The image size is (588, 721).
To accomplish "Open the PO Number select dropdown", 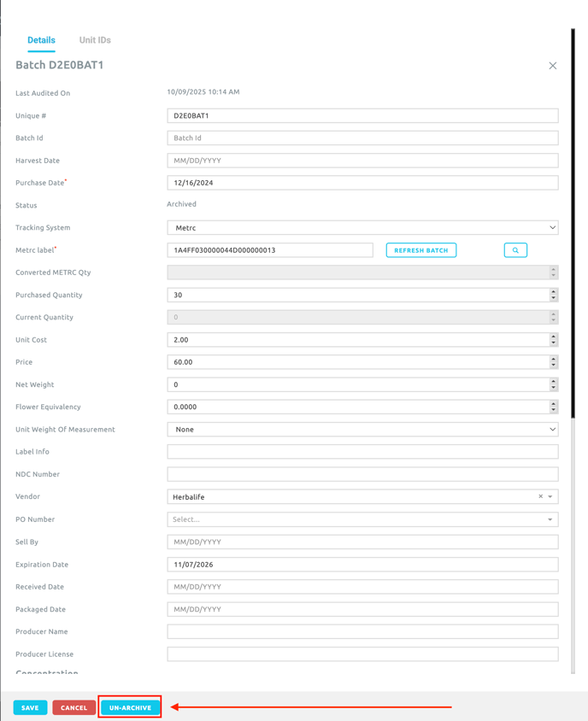I will (362, 519).
